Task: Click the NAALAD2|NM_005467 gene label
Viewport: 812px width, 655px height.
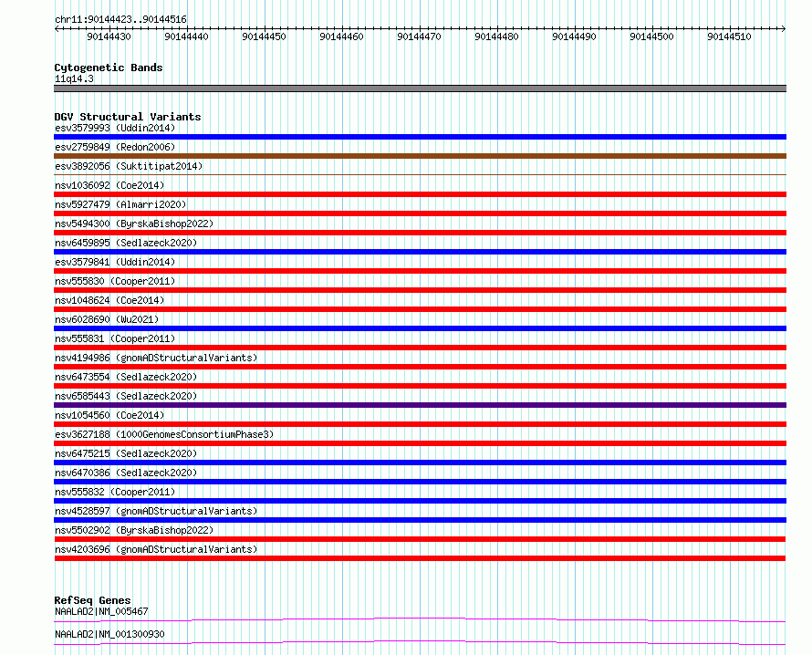Action: pos(101,611)
